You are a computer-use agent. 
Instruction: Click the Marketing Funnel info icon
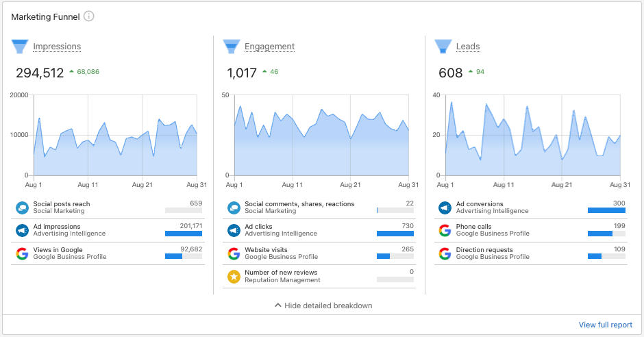pyautogui.click(x=89, y=16)
